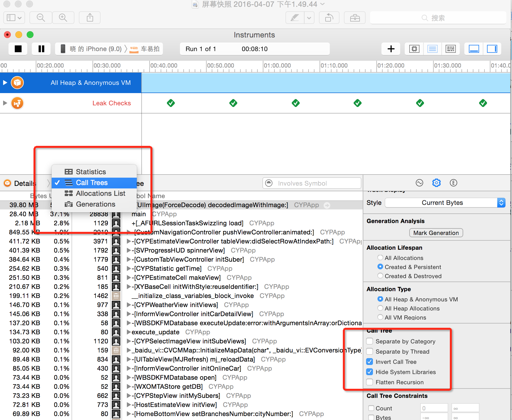Click the add instrument plus button

(391, 49)
